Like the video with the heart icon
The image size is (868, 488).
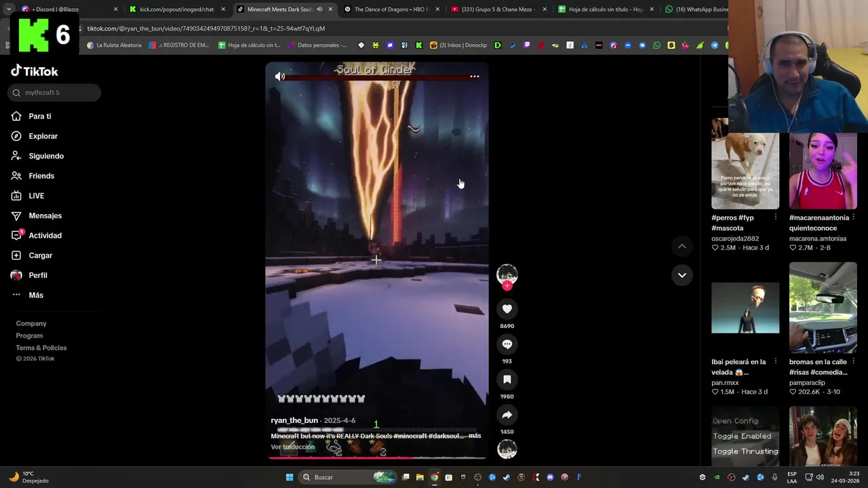click(507, 309)
